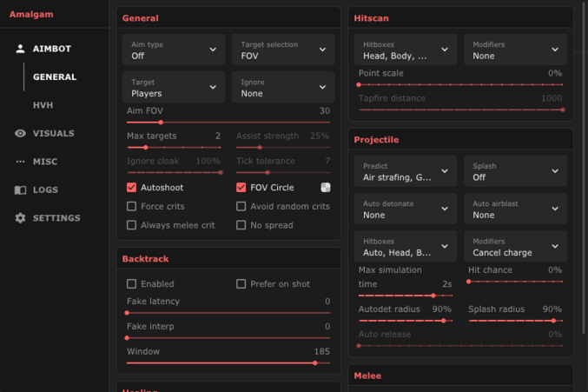Open the Auto airblast dropdown
The width and height of the screenshot is (588, 392).
click(515, 209)
